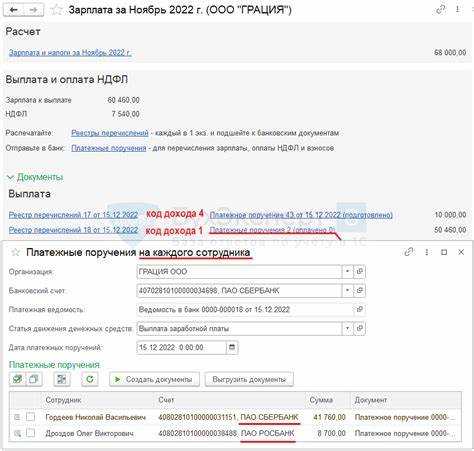474x451 pixels.
Task: Open more actions menu in main window header
Action: tap(458, 10)
